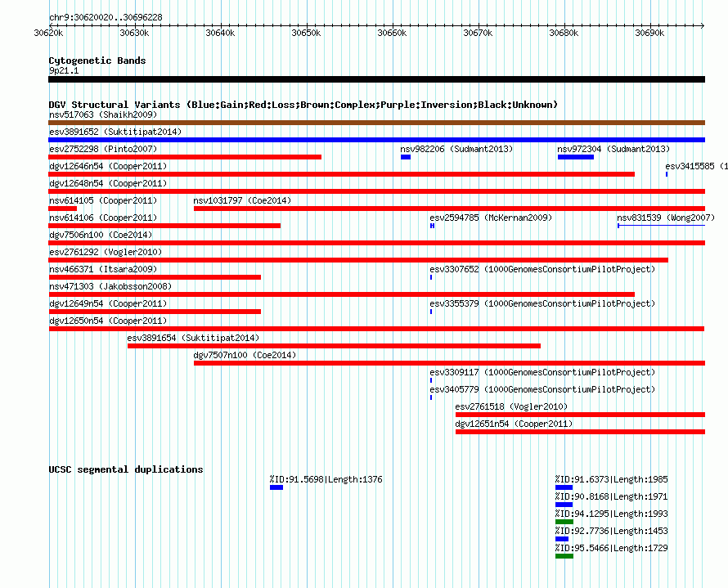Viewport: 728px width, 588px height.
Task: Click %ID:90.8168|Length:1971 duplication label
Action: point(612,496)
